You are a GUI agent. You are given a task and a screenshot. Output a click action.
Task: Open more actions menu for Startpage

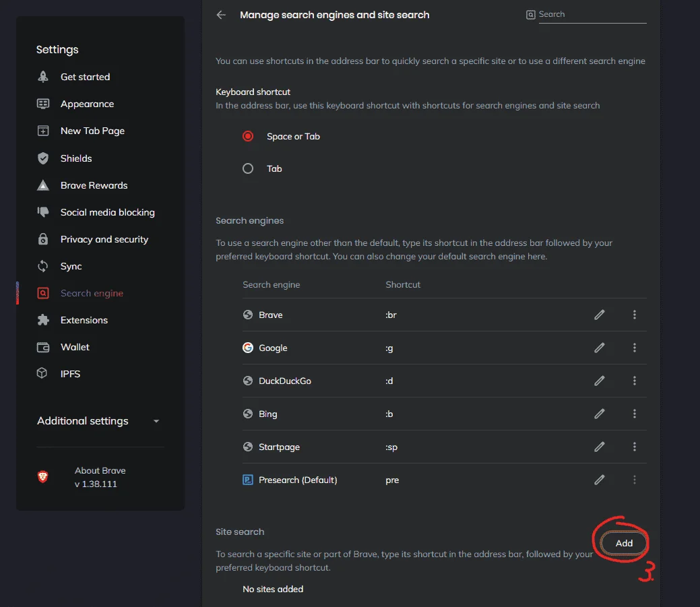(635, 447)
